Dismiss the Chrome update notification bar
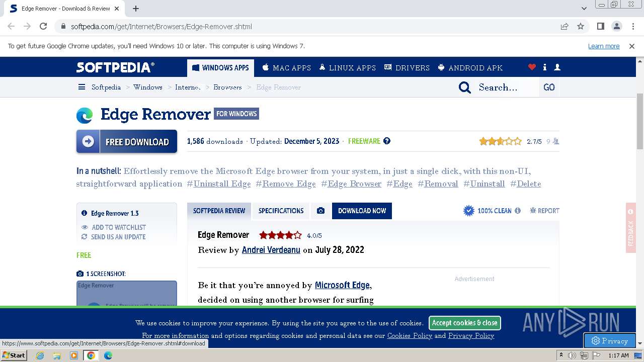The height and width of the screenshot is (362, 644). click(x=632, y=46)
